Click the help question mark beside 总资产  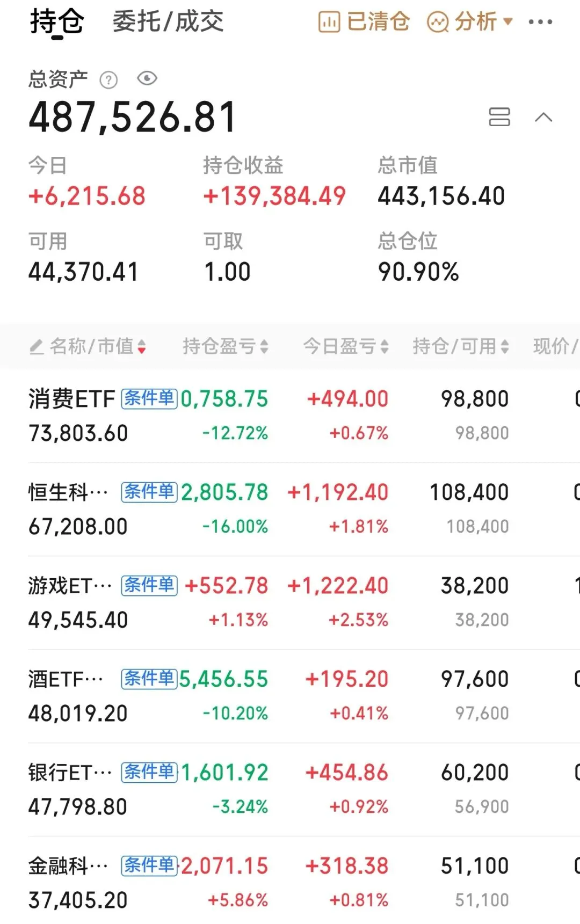tap(108, 80)
